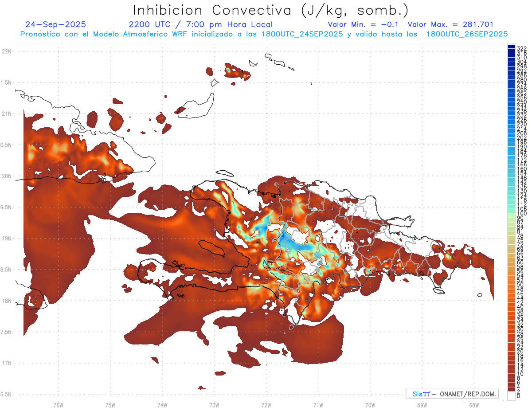Viewport: 532px width, 411px height.
Task: Click the '20N' latitude label
Action: pyautogui.click(x=6, y=176)
